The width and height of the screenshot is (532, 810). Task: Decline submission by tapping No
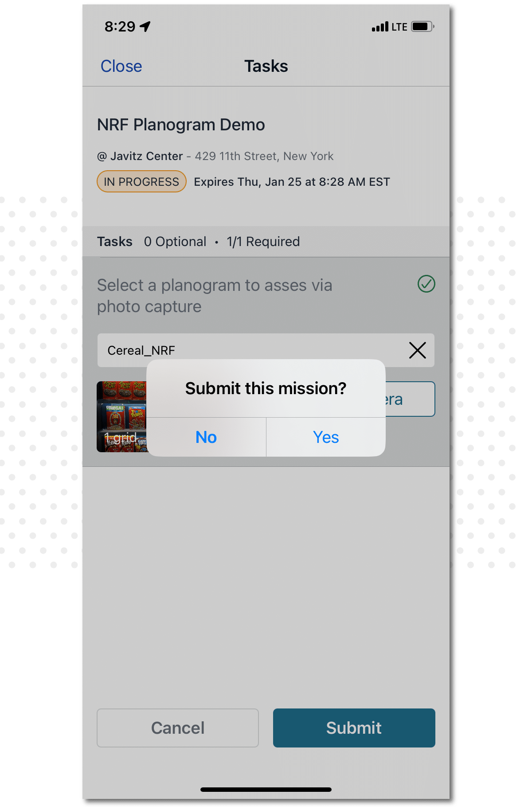point(206,437)
